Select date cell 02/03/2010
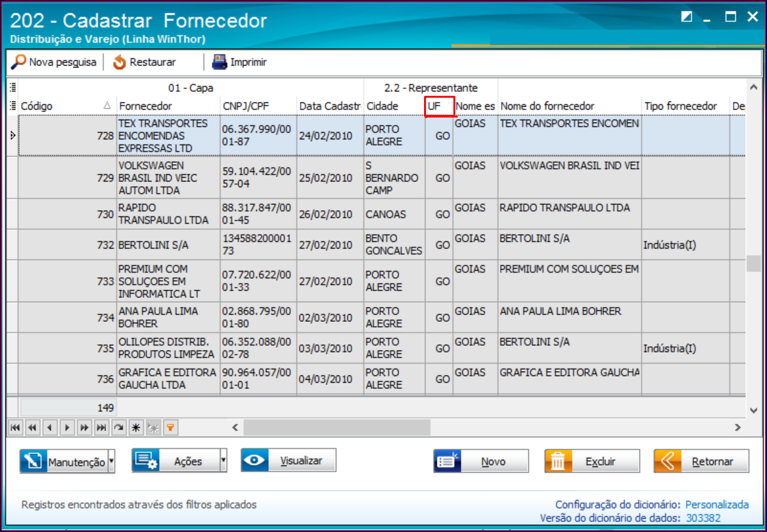The image size is (767, 532). [x=330, y=317]
